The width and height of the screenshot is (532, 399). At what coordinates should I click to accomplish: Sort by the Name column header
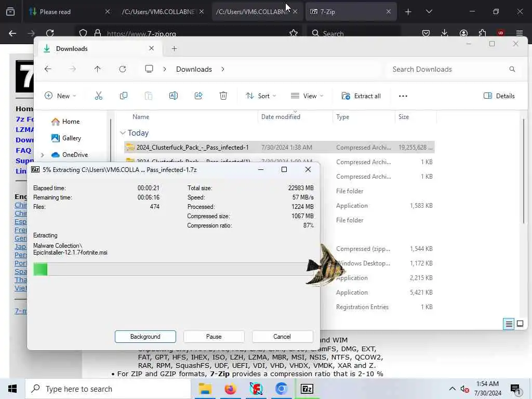(140, 117)
